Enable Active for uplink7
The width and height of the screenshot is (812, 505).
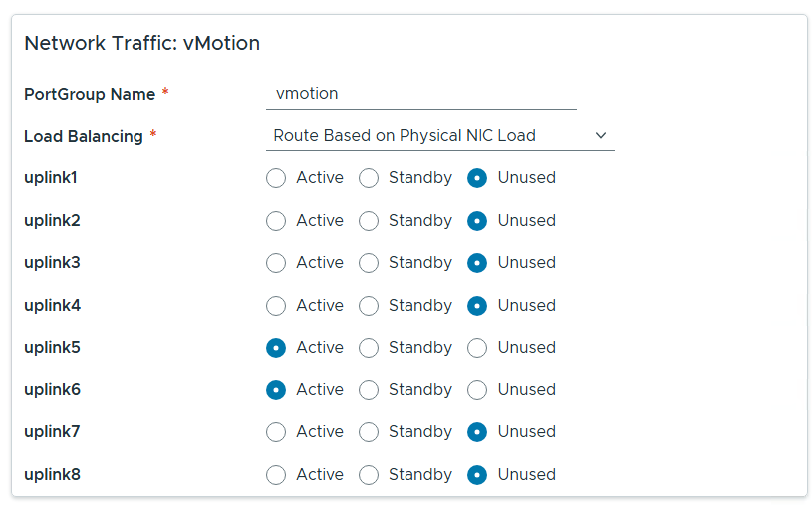[276, 432]
